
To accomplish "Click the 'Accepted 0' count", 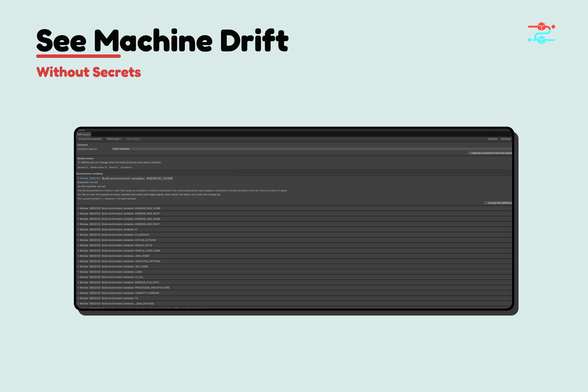I will (x=126, y=168).
